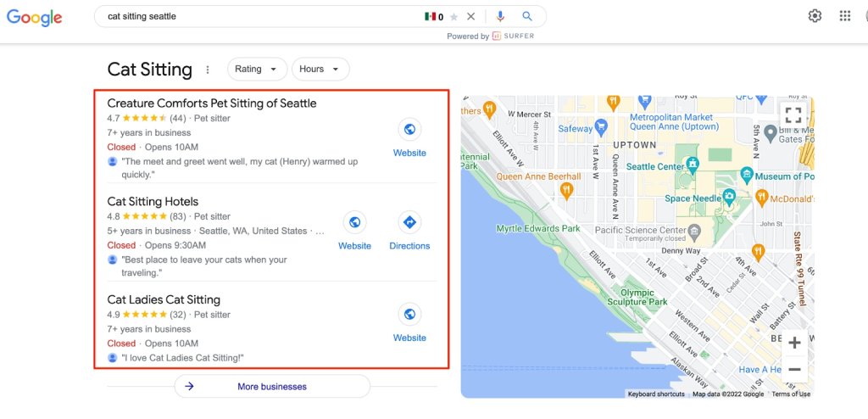Click the Space Needle camera map pin

click(730, 196)
